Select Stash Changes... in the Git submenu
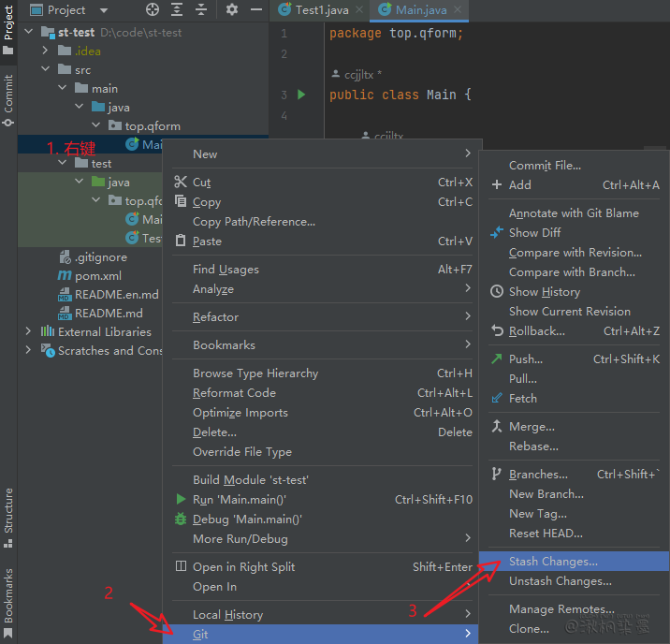 pos(553,562)
